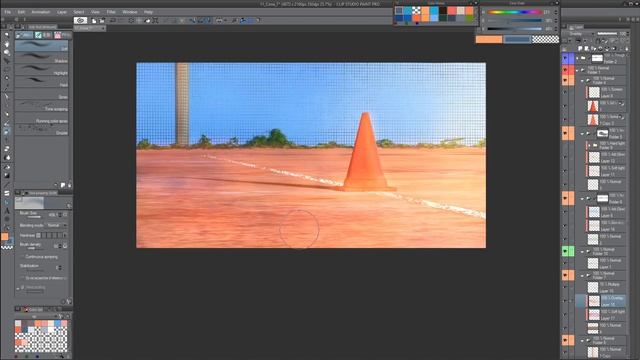Toggle visibility of selected Layer 16
This screenshot has height=360, width=640.
click(565, 301)
